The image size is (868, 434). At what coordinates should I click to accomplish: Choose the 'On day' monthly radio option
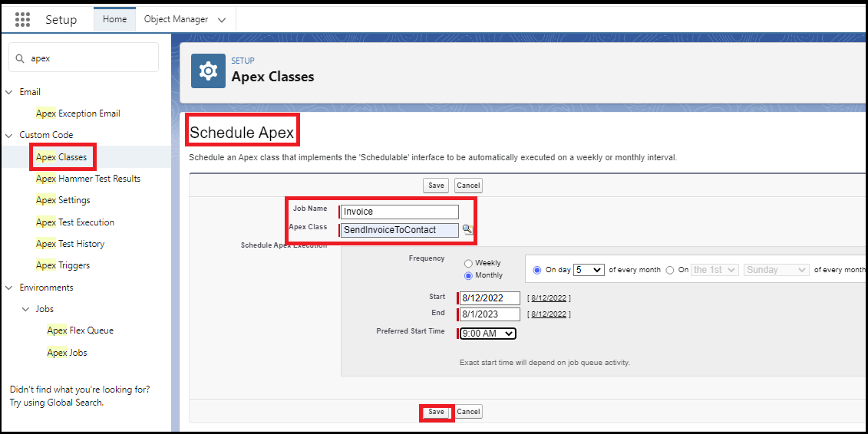tap(536, 271)
